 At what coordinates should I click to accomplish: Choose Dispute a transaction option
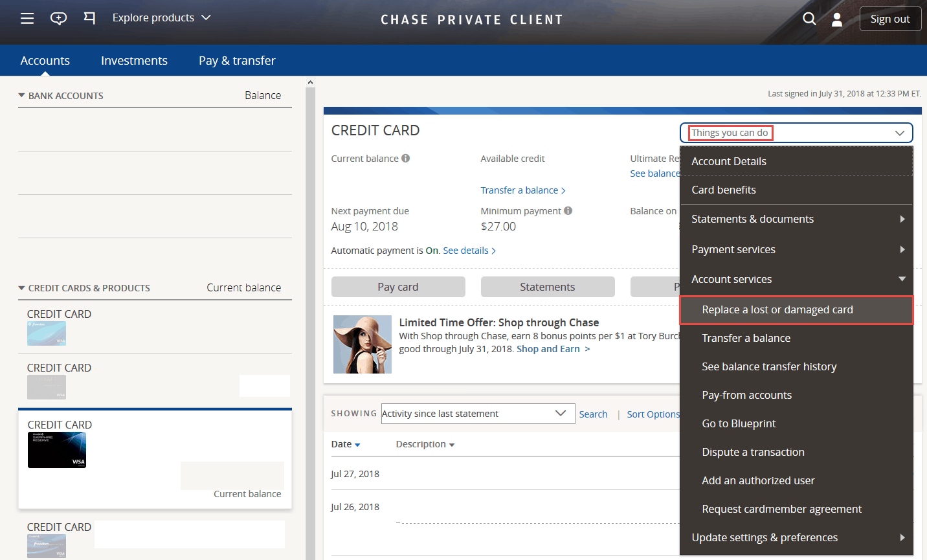click(x=797, y=452)
